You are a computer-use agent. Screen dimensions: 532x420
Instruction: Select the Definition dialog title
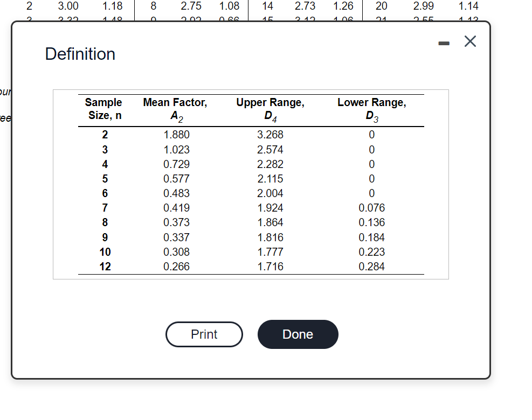point(80,54)
